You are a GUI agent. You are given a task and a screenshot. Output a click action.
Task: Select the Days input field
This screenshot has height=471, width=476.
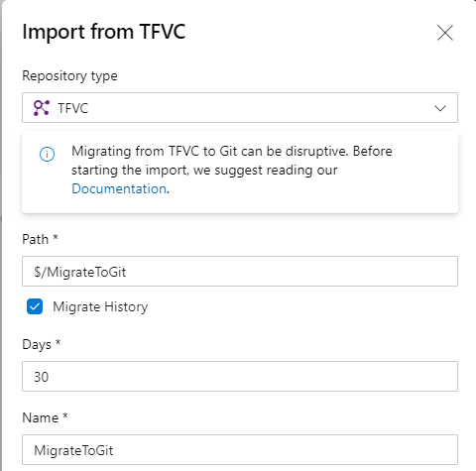(x=240, y=376)
